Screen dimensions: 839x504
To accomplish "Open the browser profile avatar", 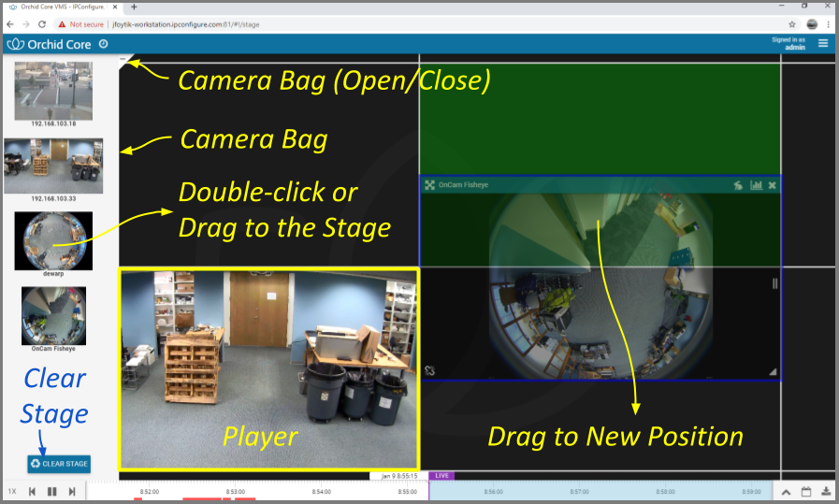I will coord(812,24).
